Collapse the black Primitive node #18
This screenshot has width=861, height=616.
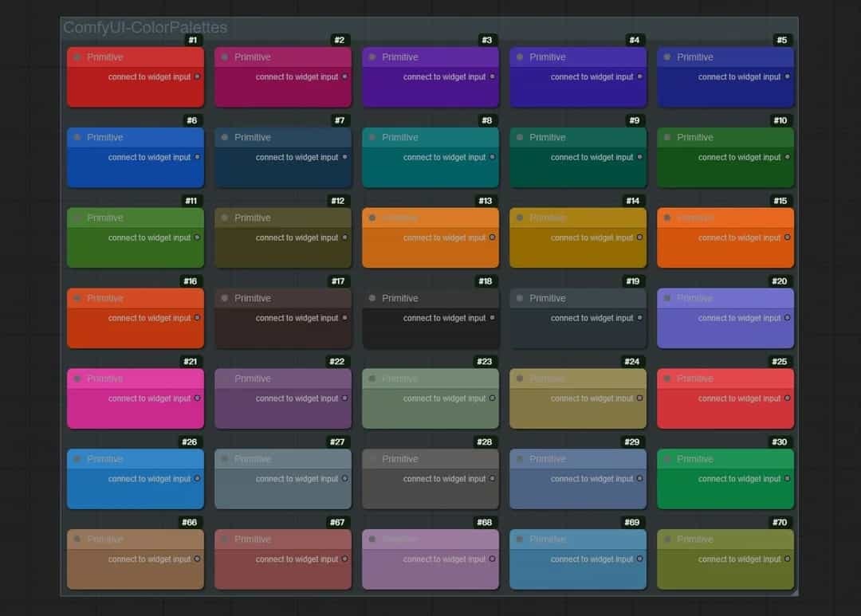372,298
